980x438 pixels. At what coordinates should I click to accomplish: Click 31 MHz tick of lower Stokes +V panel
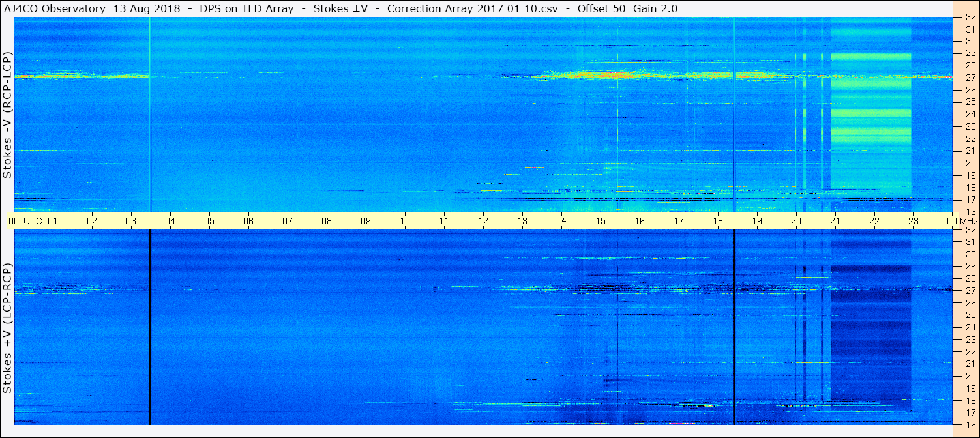[x=970, y=242]
